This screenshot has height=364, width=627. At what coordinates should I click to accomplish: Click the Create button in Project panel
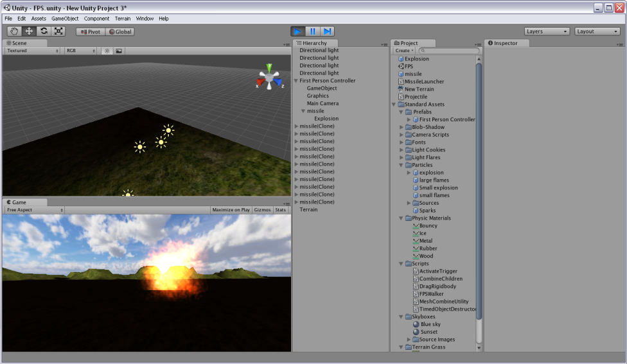[404, 51]
